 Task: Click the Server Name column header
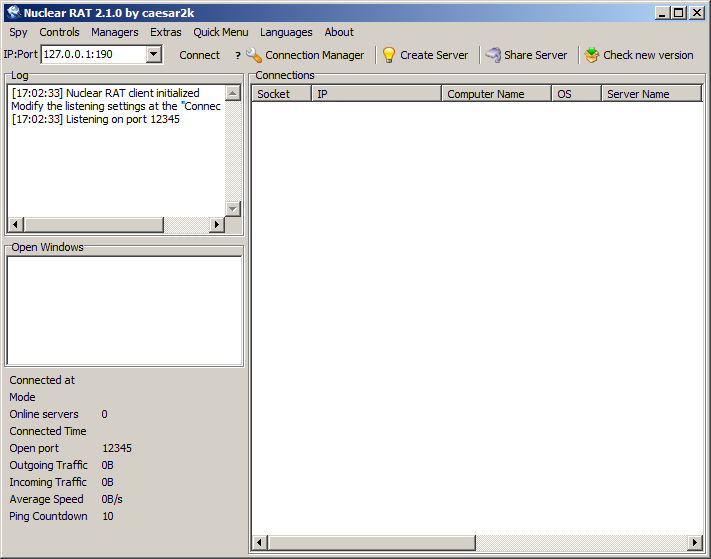(x=650, y=94)
